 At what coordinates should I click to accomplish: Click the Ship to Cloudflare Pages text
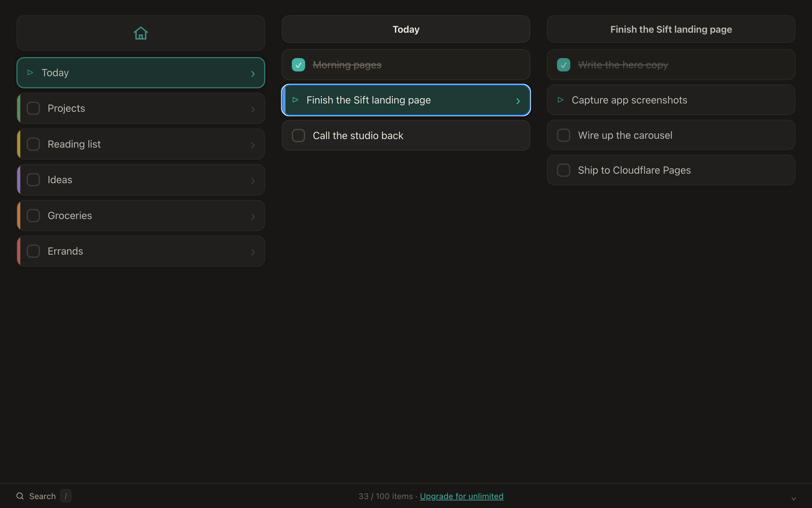634,170
